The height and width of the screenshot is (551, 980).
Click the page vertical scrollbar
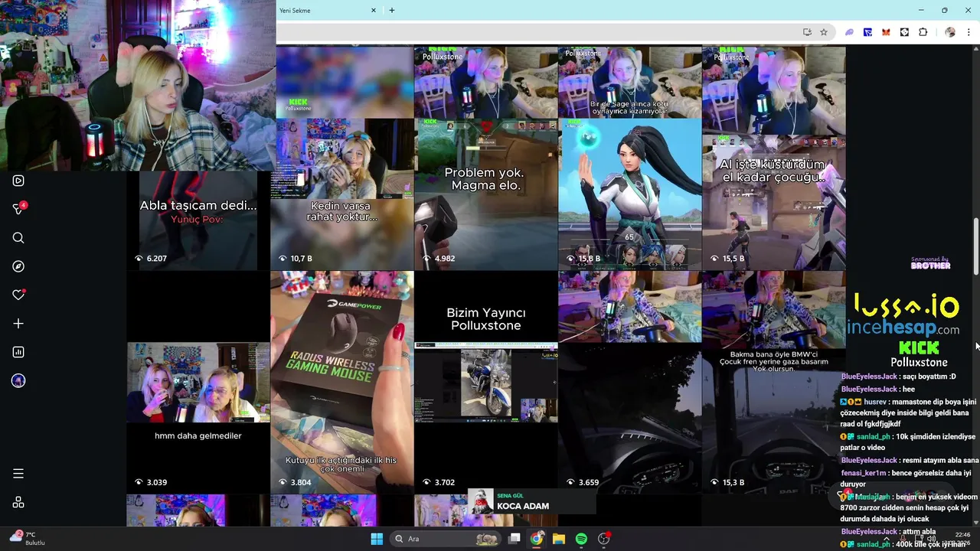coord(975,246)
